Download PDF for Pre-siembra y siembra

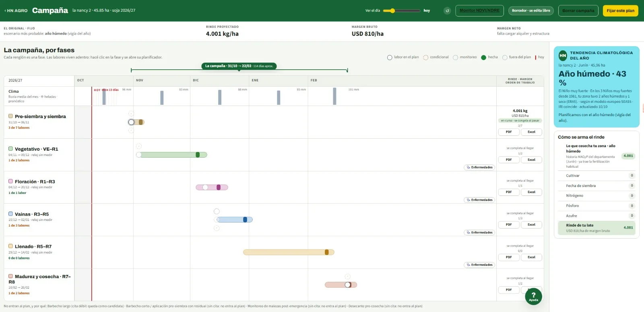point(509,132)
